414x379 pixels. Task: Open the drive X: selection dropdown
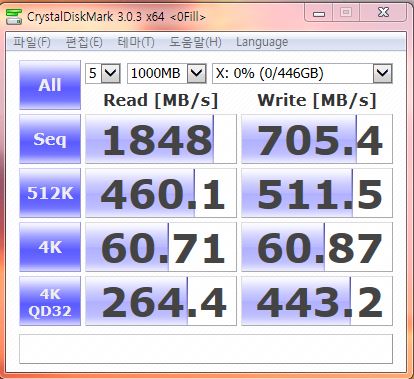[x=302, y=73]
